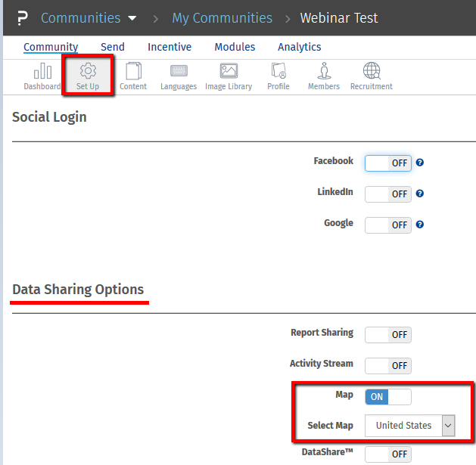Open the Members icon
The height and width of the screenshot is (465, 476).
pos(324,73)
